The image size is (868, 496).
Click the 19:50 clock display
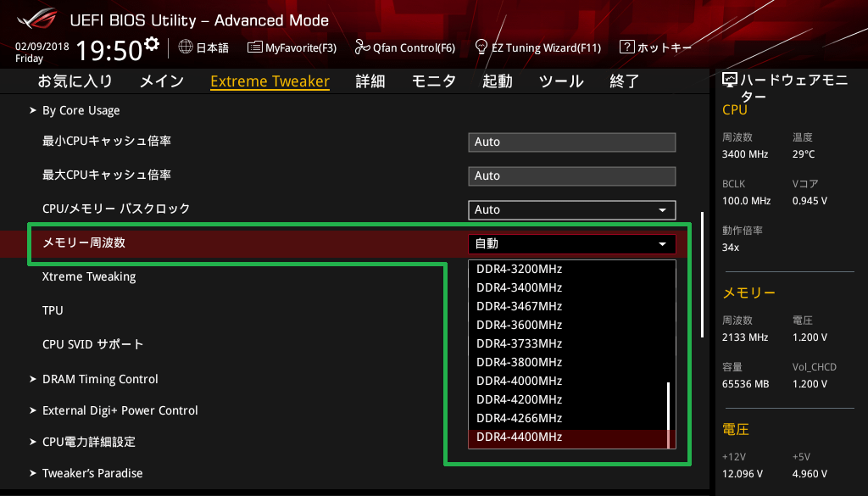tap(109, 50)
